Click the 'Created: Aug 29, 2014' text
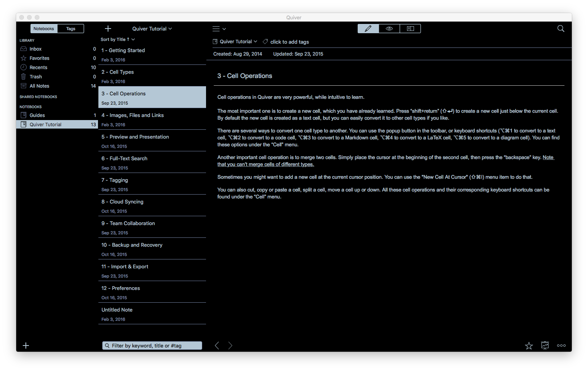The height and width of the screenshot is (371, 588). click(238, 54)
